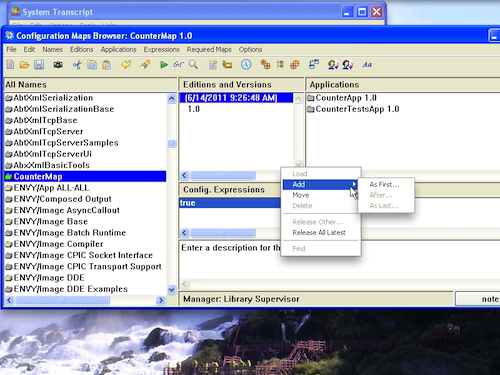The height and width of the screenshot is (375, 500).
Task: Click the All Names scroll down arrow
Action: (x=171, y=290)
